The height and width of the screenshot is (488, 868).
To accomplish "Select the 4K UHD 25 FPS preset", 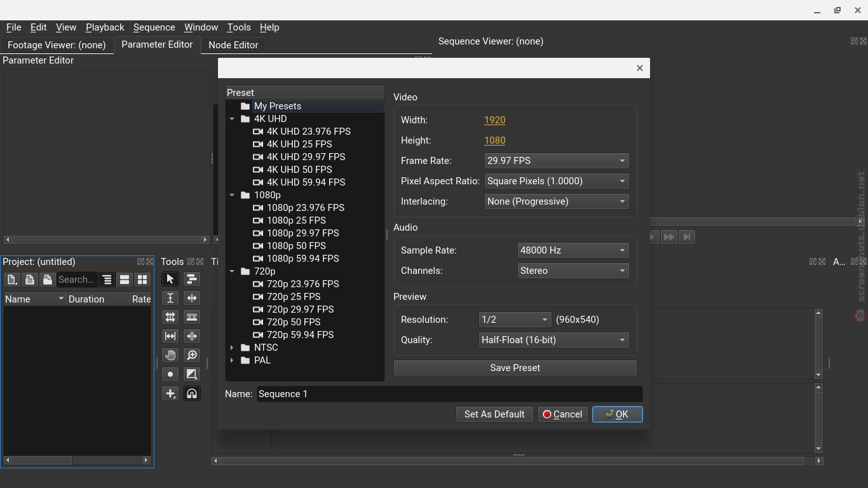I will [299, 144].
